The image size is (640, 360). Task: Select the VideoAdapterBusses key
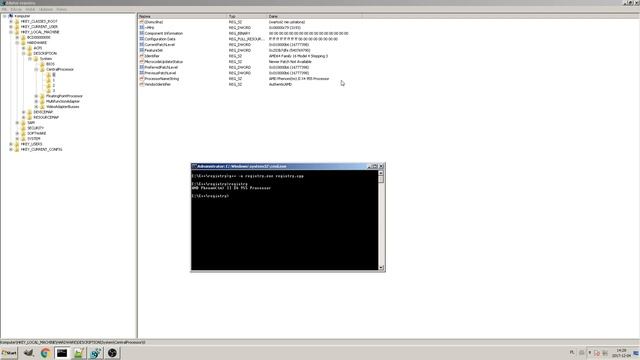pyautogui.click(x=62, y=107)
